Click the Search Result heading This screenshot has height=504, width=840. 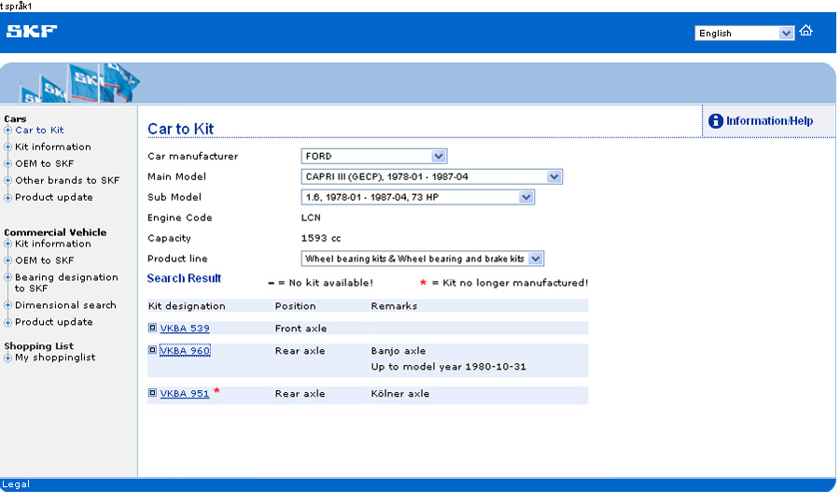(184, 278)
